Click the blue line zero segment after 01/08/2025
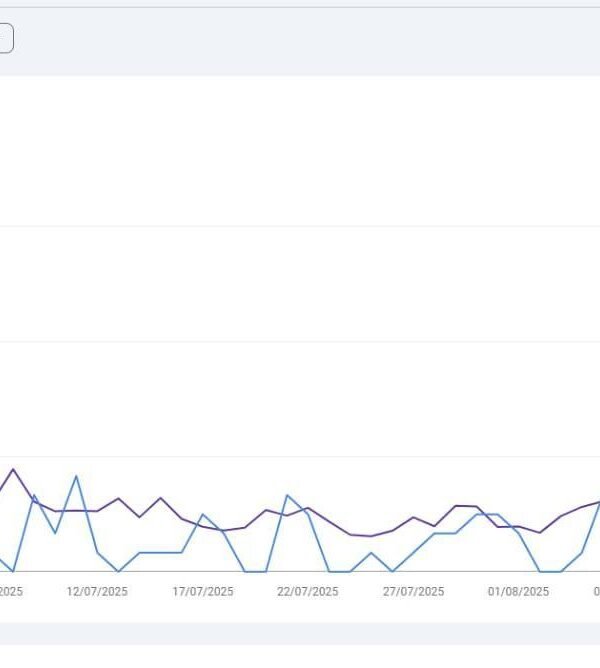Image resolution: width=600 pixels, height=668 pixels. point(550,571)
